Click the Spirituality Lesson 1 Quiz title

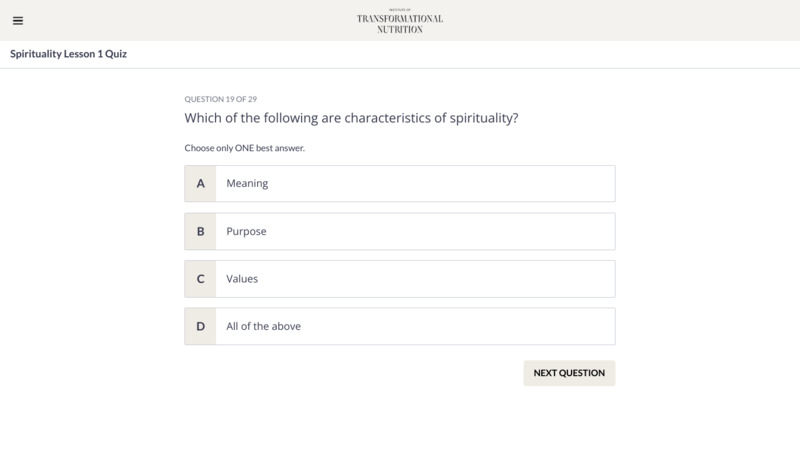(x=68, y=54)
